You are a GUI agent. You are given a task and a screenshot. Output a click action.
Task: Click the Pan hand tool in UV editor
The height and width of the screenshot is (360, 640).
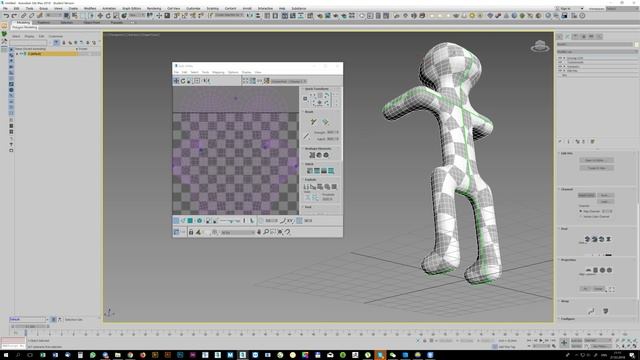click(x=259, y=232)
